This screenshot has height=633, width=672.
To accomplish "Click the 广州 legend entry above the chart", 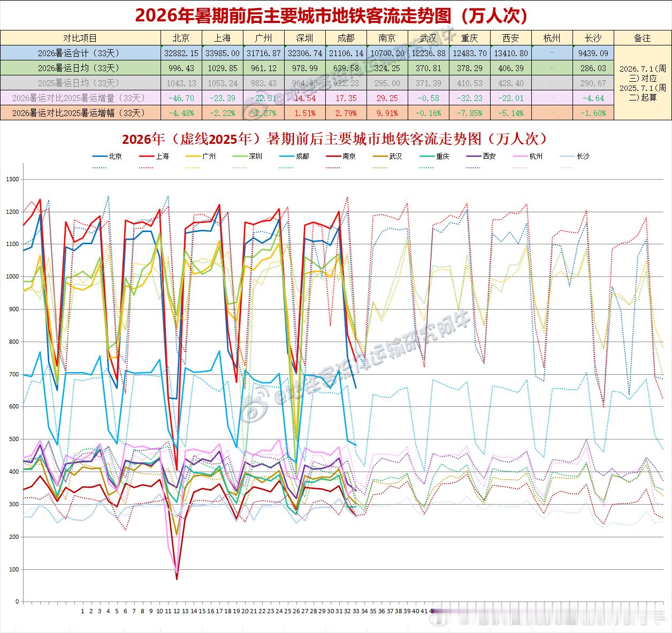I will [201, 156].
